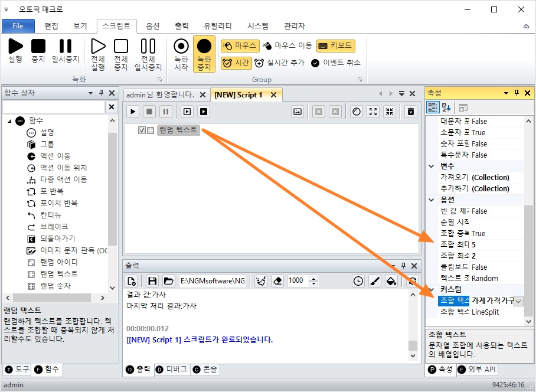Select 설명 in function tree

coord(47,133)
